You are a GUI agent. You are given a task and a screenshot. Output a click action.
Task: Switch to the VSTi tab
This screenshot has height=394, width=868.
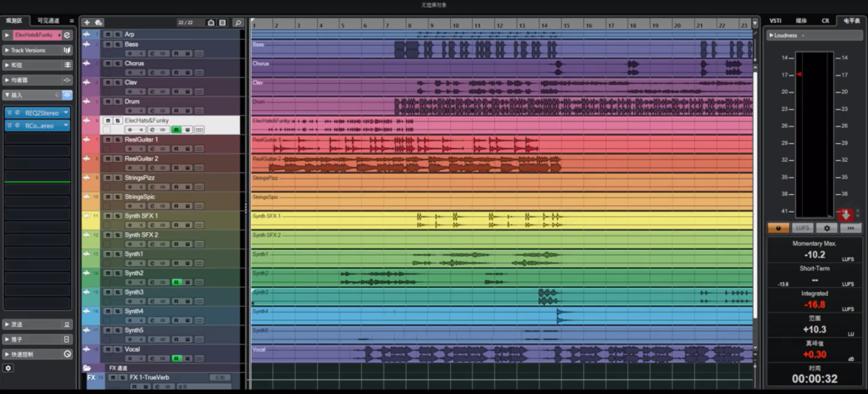[775, 19]
